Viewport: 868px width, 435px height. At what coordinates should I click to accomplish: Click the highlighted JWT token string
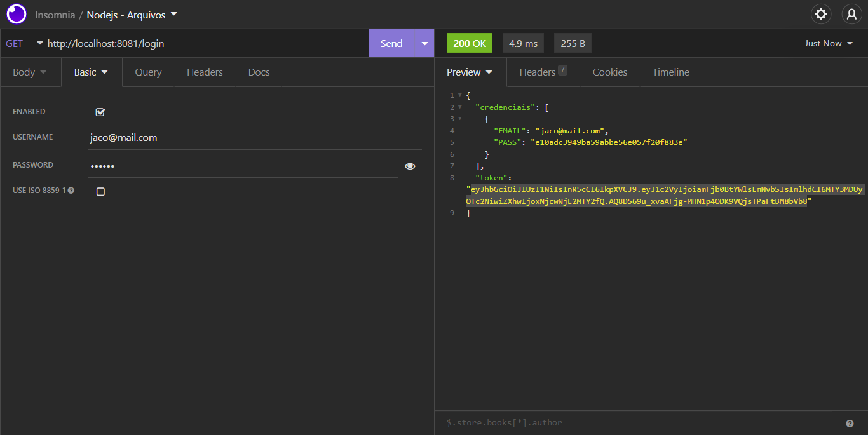click(665, 196)
